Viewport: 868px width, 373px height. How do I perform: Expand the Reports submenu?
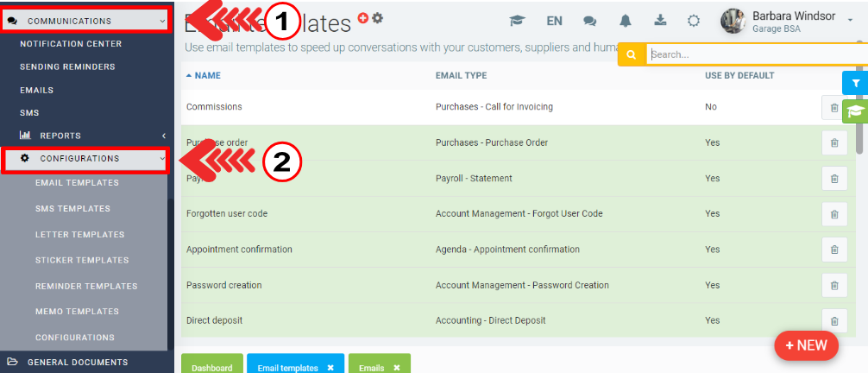pyautogui.click(x=163, y=136)
